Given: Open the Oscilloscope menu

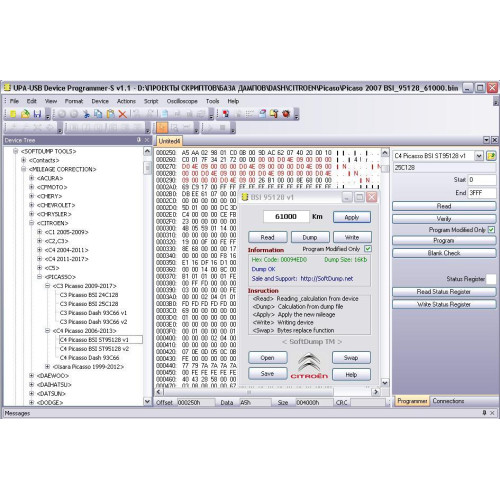Looking at the screenshot, I should [182, 101].
